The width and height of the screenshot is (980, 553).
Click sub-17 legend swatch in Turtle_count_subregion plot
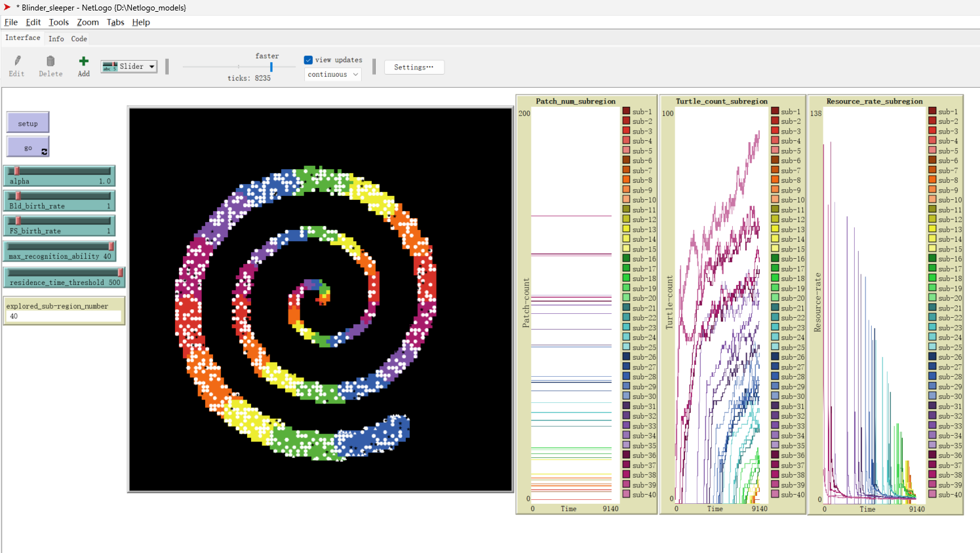tap(775, 269)
